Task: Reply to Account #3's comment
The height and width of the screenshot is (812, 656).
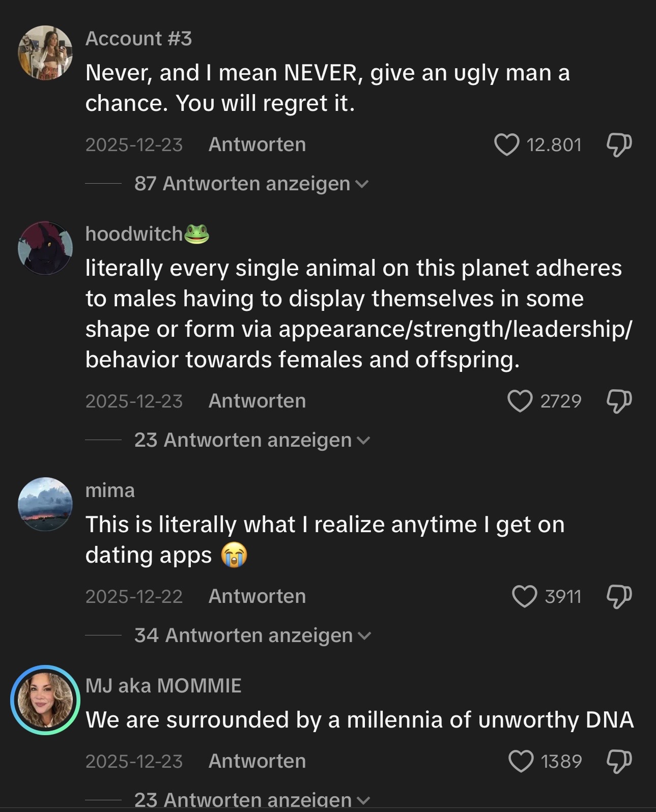Action: tap(257, 144)
